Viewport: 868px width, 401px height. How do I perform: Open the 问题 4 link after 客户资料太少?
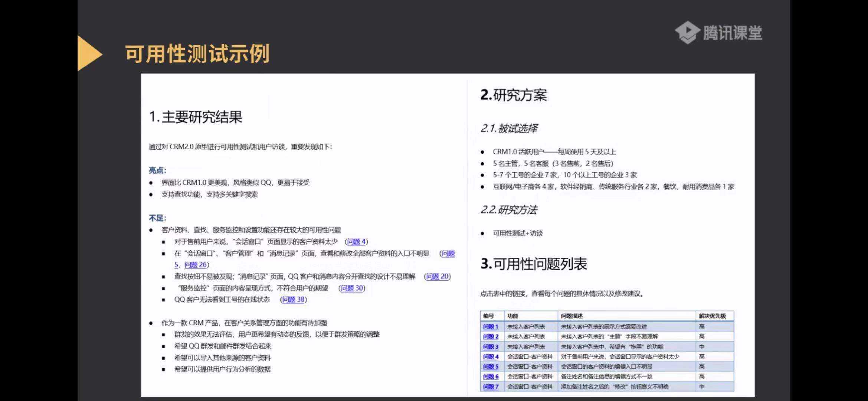pos(357,242)
